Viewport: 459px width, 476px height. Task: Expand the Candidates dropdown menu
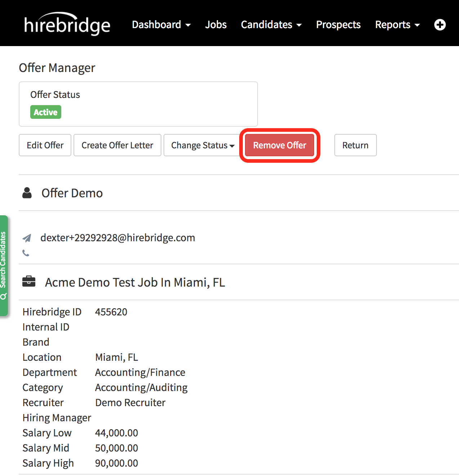[x=271, y=25]
